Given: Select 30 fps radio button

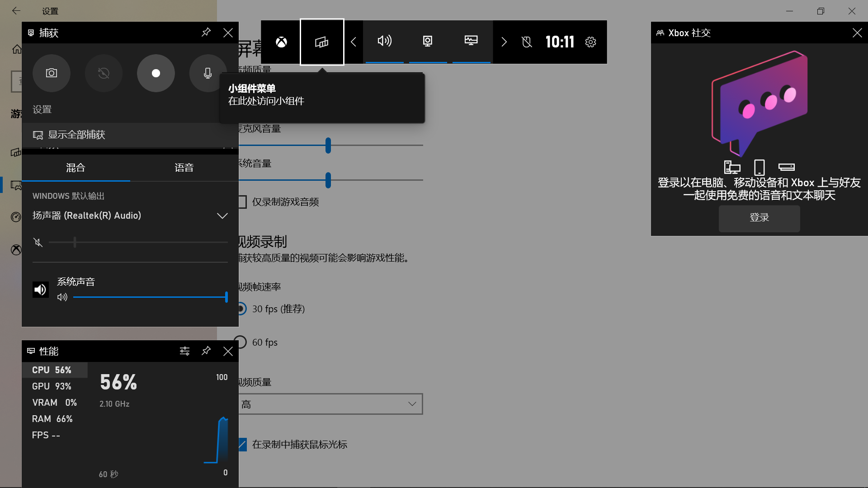Looking at the screenshot, I should (x=240, y=308).
